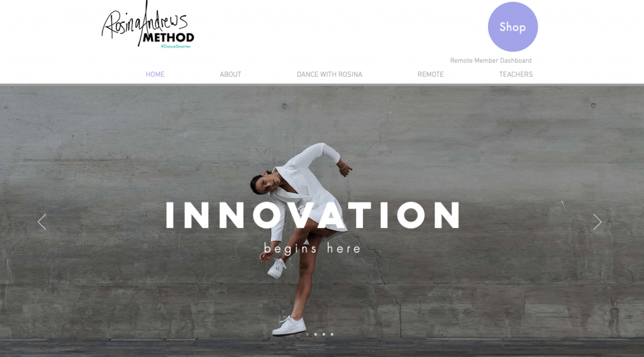The height and width of the screenshot is (357, 644).
Task: Click the INNOVATION headline text
Action: [x=313, y=215]
